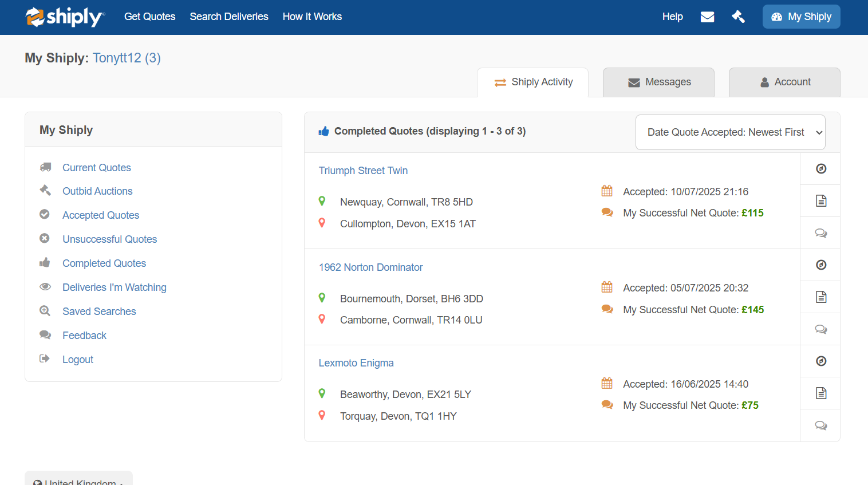The height and width of the screenshot is (485, 868).
Task: Click the My Shiply dashboard button
Action: pyautogui.click(x=801, y=17)
